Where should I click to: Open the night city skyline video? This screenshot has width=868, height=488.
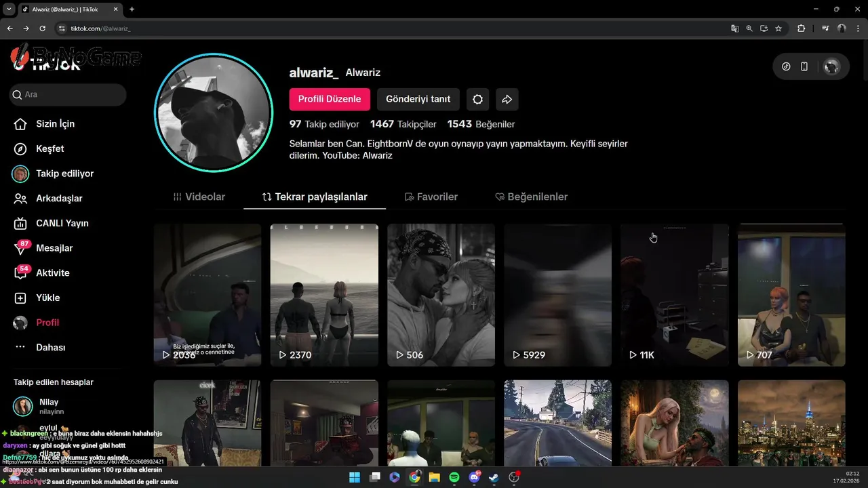(x=791, y=423)
